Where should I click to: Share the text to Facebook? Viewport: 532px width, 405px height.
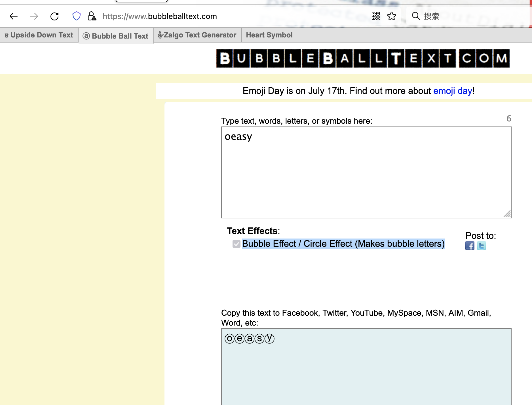(470, 246)
